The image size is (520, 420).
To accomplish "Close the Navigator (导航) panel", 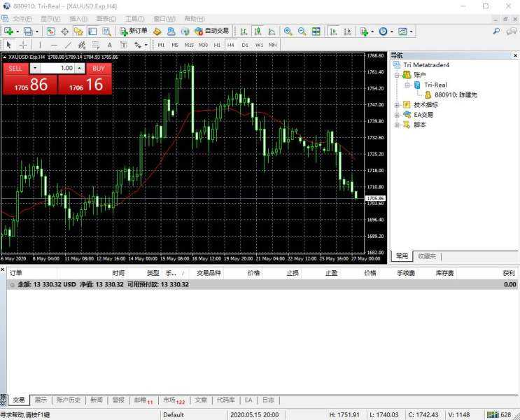I will point(514,55).
